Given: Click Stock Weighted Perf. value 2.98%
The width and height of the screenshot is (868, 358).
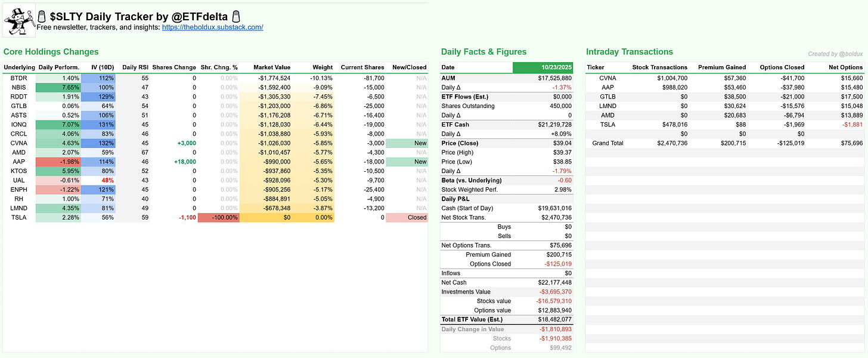Looking at the screenshot, I should coord(542,190).
